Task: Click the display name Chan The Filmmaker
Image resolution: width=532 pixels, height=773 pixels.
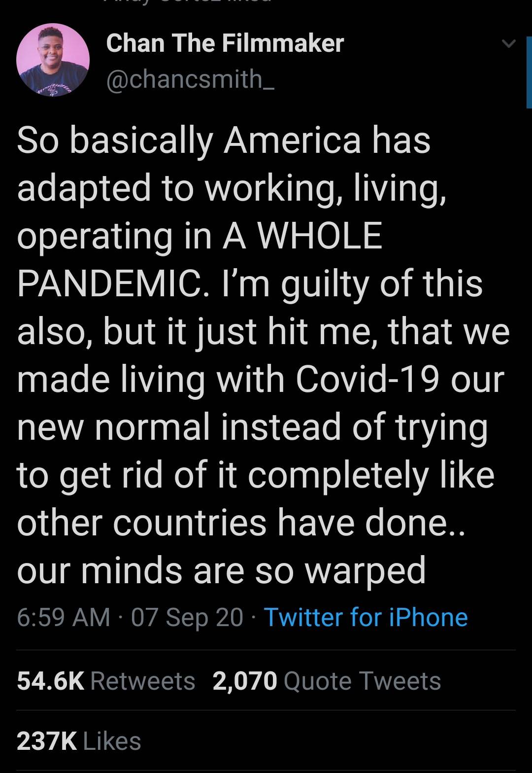Action: coord(225,43)
